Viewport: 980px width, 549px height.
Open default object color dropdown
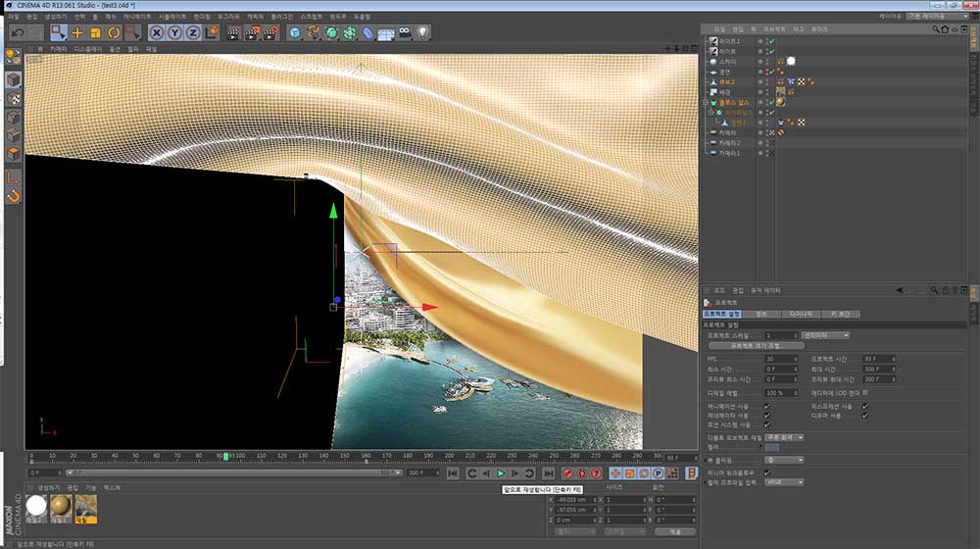(784, 437)
